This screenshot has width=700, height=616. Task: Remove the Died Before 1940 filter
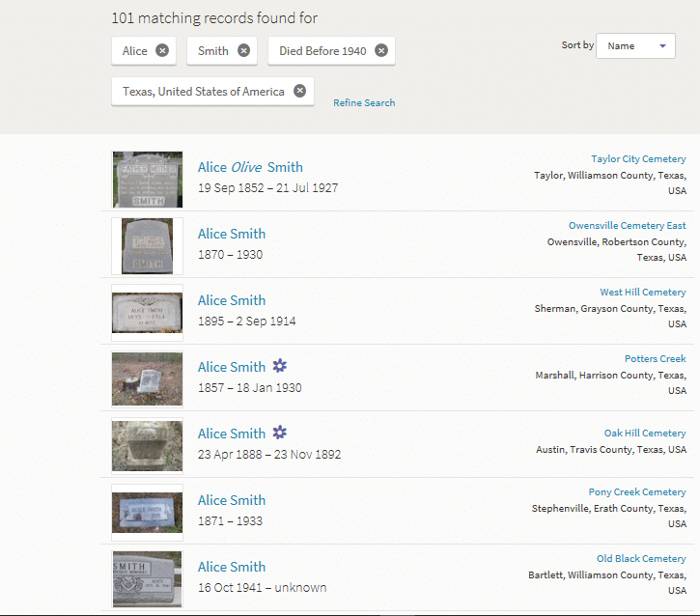[x=381, y=51]
